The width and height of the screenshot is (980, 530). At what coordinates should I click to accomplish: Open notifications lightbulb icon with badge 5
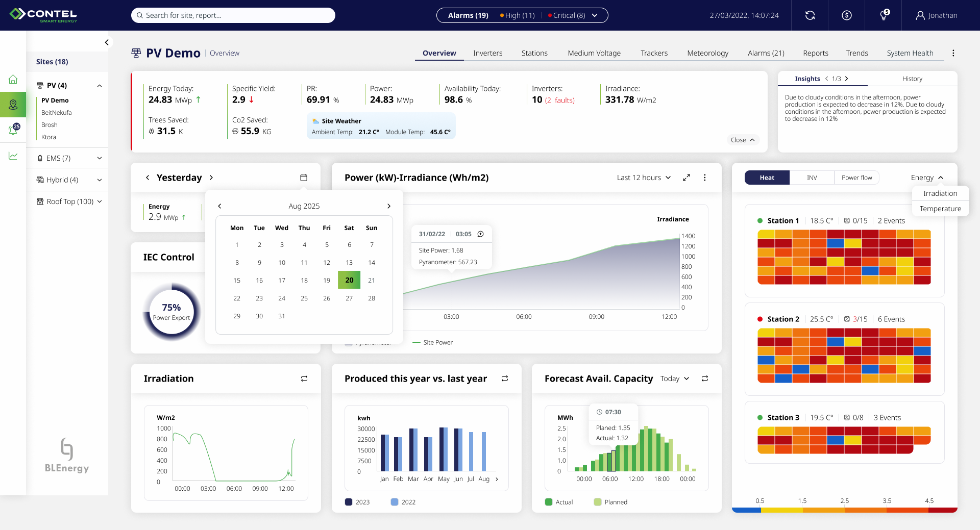884,15
